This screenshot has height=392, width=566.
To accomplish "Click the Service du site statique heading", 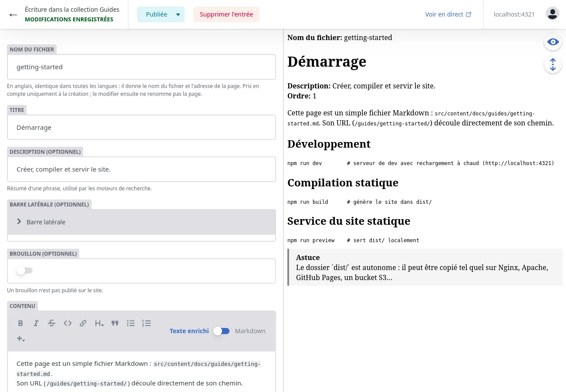I will coord(349,221).
